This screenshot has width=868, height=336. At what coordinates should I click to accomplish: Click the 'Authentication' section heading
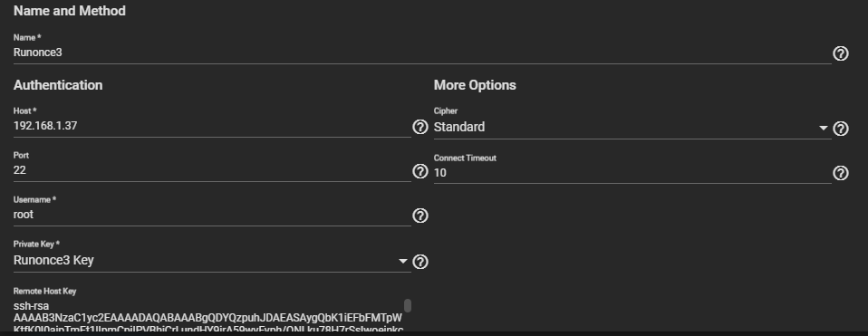coord(58,85)
